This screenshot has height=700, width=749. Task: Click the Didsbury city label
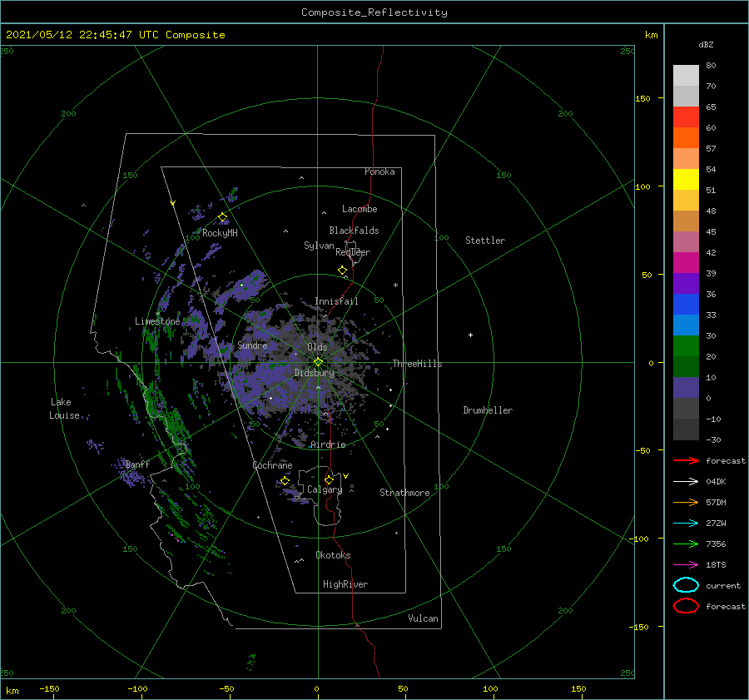[314, 373]
